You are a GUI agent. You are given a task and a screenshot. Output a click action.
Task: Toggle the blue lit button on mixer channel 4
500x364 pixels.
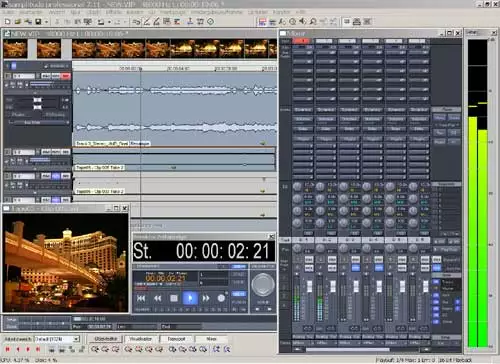(x=379, y=267)
